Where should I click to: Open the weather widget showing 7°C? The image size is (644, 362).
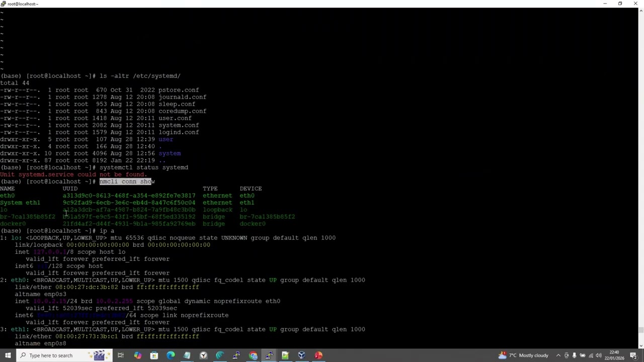tap(523, 355)
